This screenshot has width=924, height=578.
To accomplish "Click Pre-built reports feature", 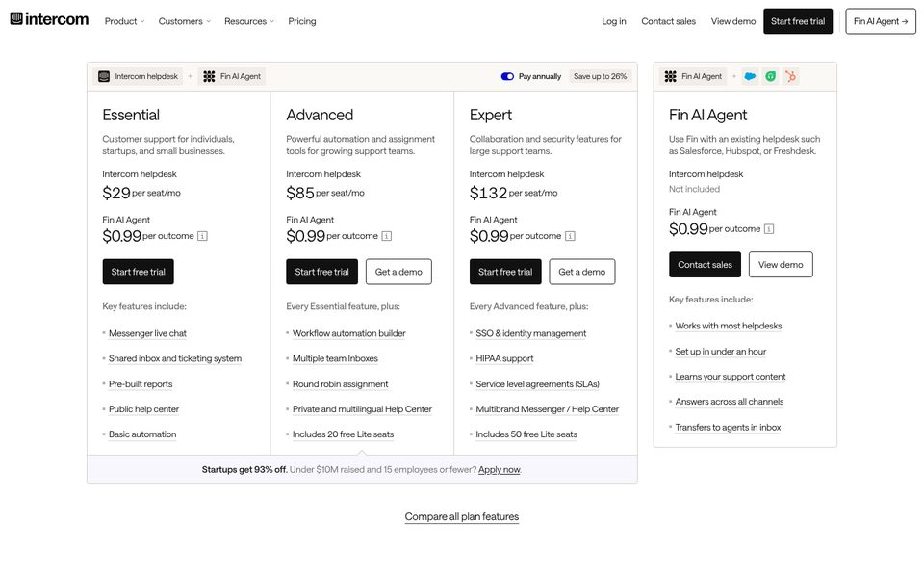I will pos(141,384).
